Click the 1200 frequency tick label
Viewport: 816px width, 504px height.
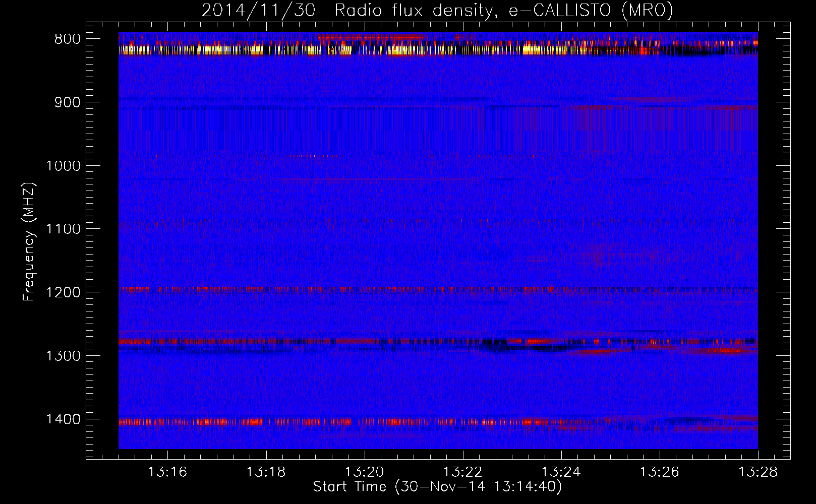pos(63,293)
